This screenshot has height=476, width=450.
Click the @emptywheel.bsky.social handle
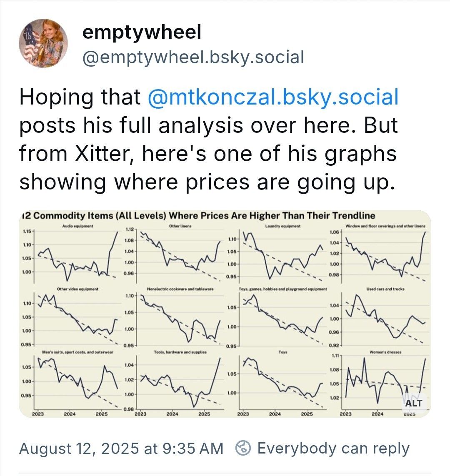[193, 57]
